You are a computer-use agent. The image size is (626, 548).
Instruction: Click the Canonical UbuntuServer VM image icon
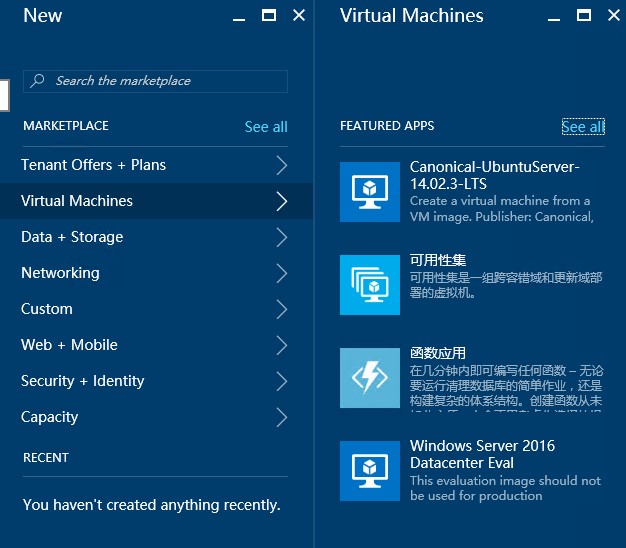[x=370, y=192]
